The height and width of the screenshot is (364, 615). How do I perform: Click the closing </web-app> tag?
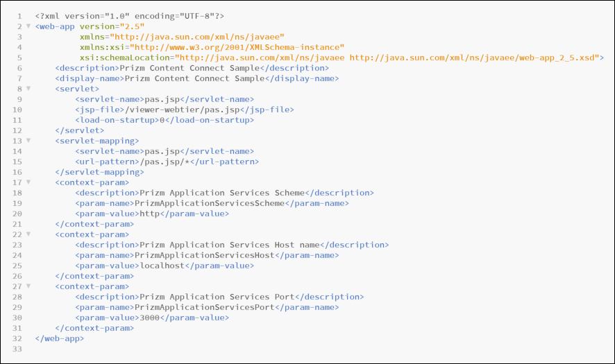point(60,338)
